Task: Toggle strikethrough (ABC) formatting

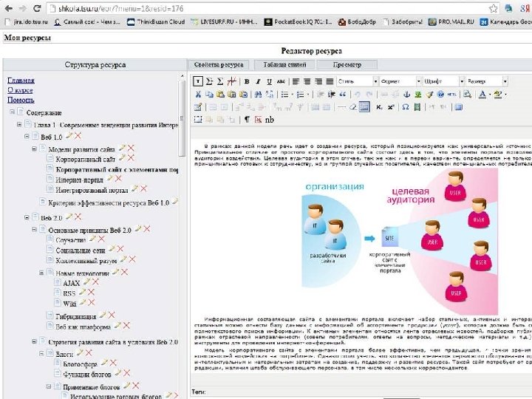Action: coord(281,81)
